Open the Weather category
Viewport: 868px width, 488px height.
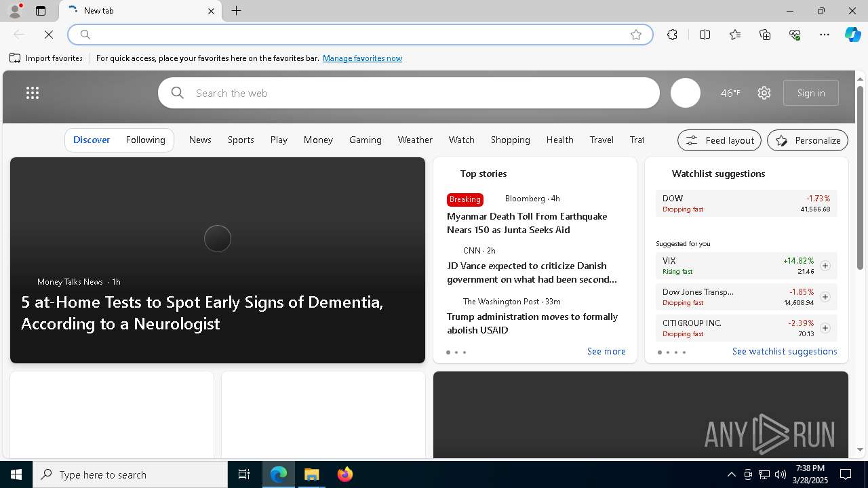pos(415,140)
